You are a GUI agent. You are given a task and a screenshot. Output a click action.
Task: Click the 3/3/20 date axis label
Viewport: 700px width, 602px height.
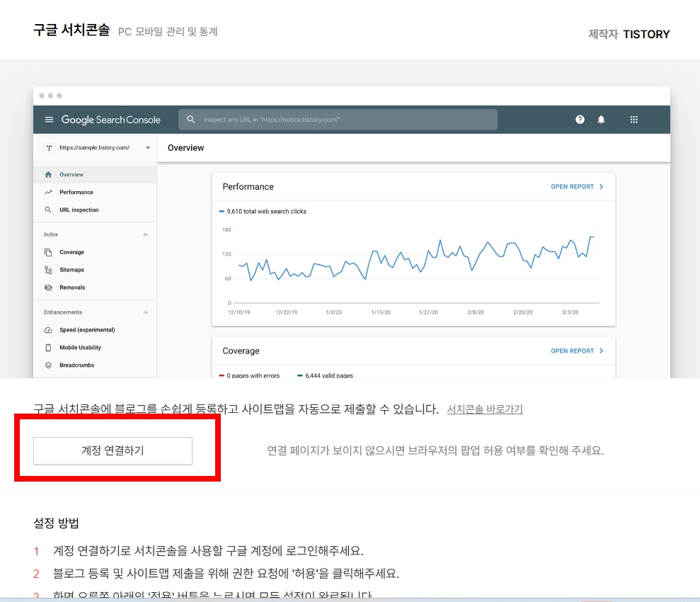click(x=570, y=312)
